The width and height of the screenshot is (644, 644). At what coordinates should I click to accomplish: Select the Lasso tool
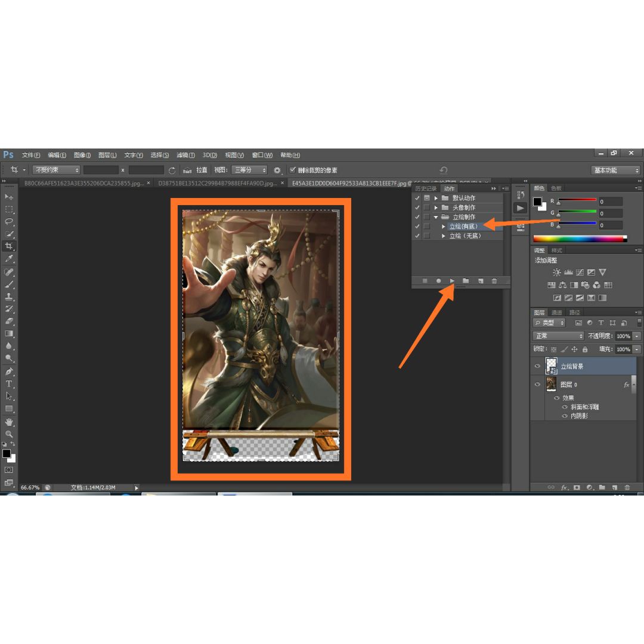coord(9,221)
